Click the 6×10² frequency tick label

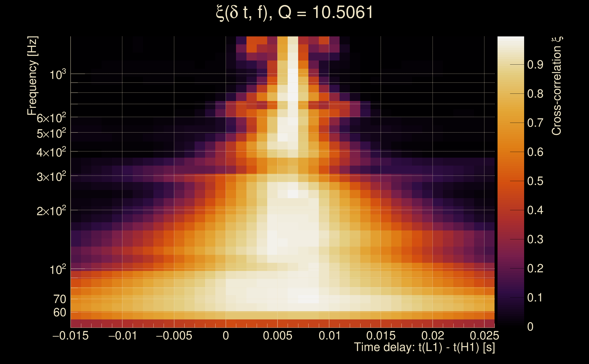51,118
